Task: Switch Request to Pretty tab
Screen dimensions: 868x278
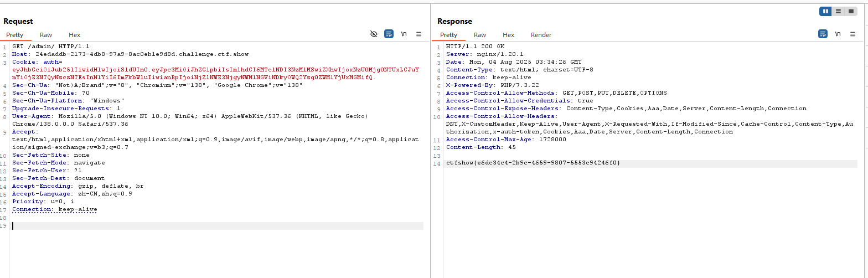Action: pos(15,35)
